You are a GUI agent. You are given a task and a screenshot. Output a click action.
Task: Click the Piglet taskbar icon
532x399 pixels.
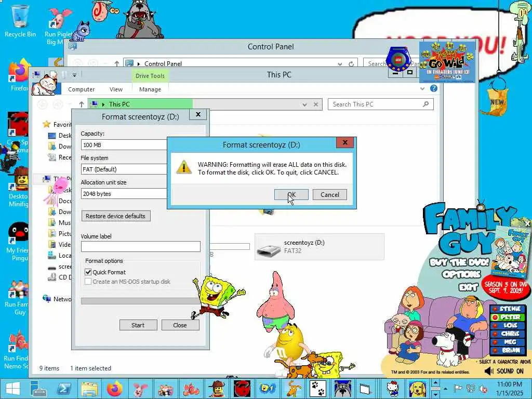(x=139, y=389)
